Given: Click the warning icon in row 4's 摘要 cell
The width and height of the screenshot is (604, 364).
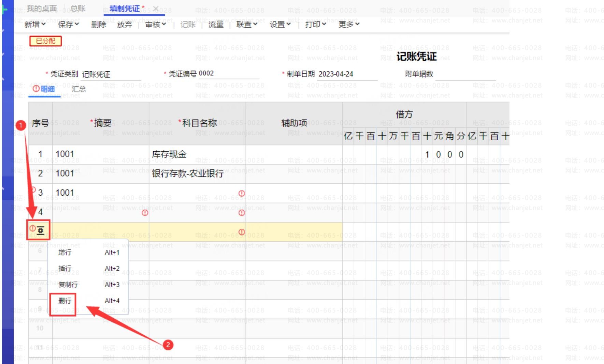Looking at the screenshot, I should [145, 213].
